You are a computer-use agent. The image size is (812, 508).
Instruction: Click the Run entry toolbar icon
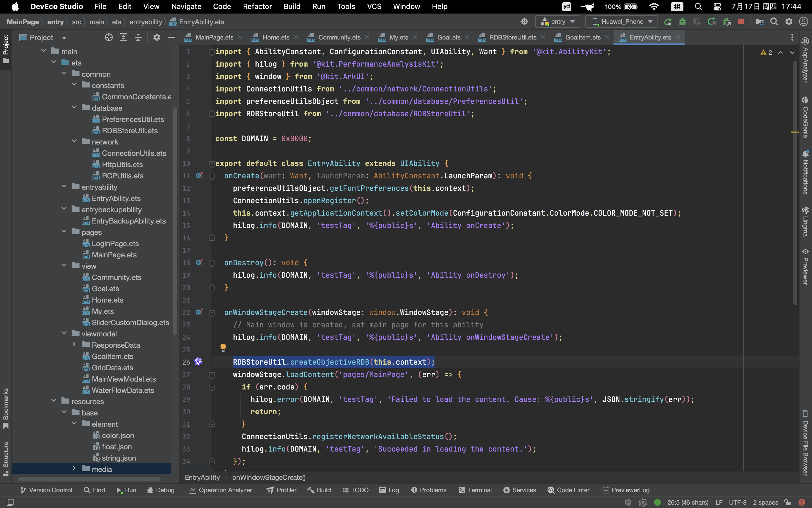[x=668, y=22]
